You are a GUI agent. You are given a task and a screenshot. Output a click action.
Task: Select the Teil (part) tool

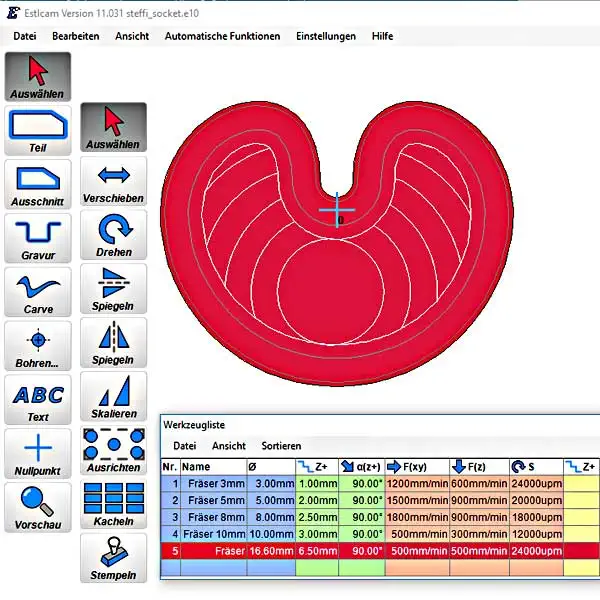[x=38, y=130]
